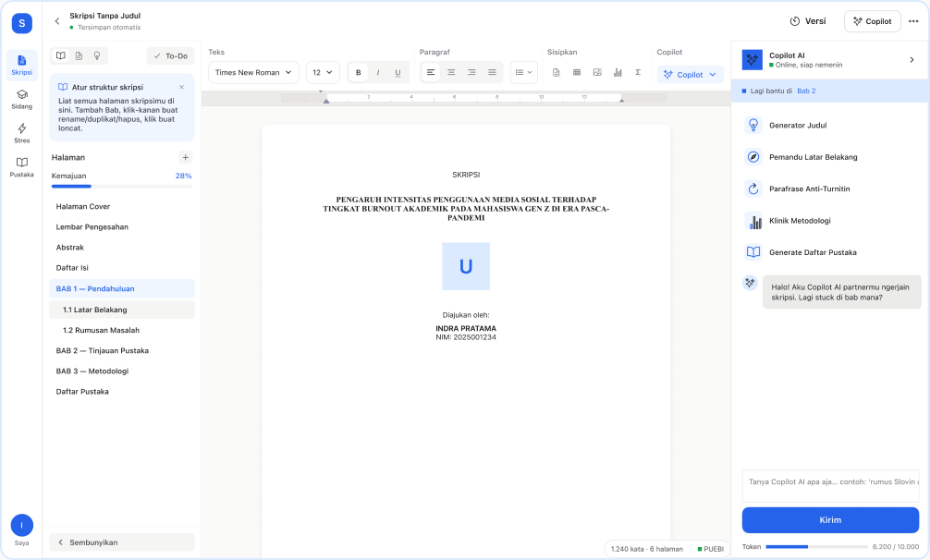The image size is (930, 560).
Task: Select Daftar Pustaka page
Action: (x=122, y=392)
